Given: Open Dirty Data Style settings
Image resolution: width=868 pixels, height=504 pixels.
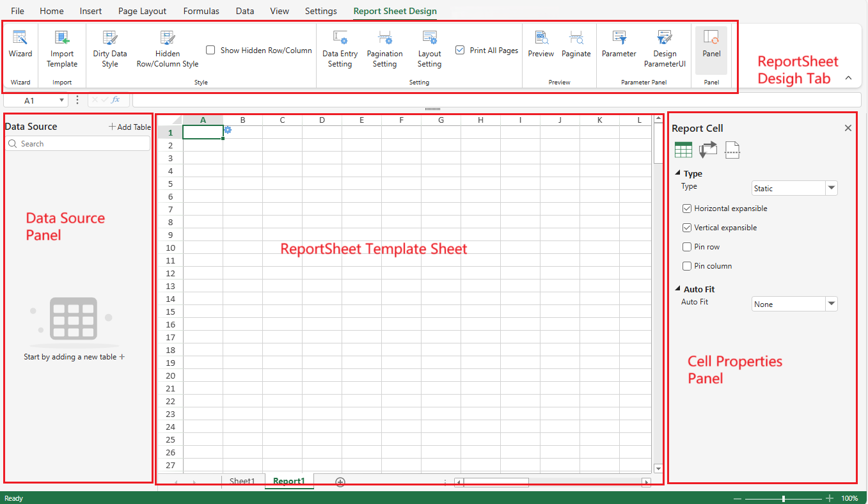Looking at the screenshot, I should (x=110, y=49).
